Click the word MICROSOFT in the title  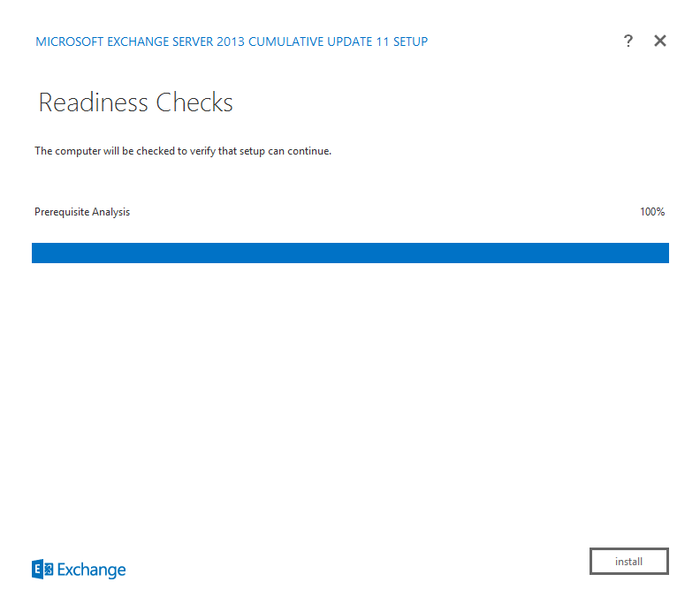71,42
